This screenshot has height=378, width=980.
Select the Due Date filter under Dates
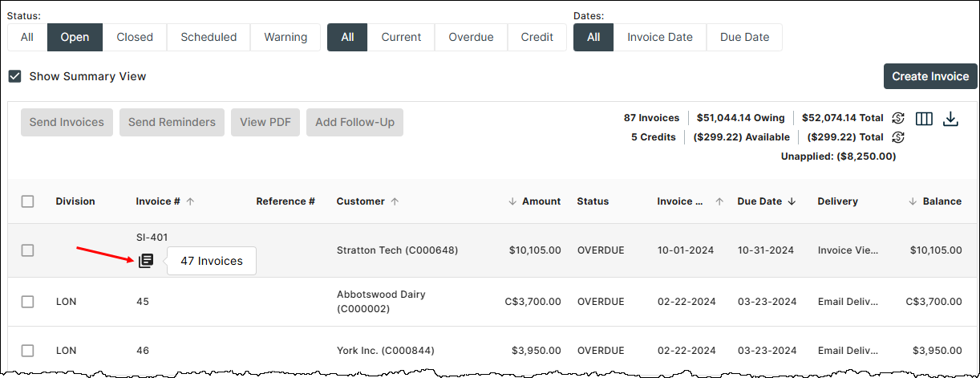pos(744,37)
